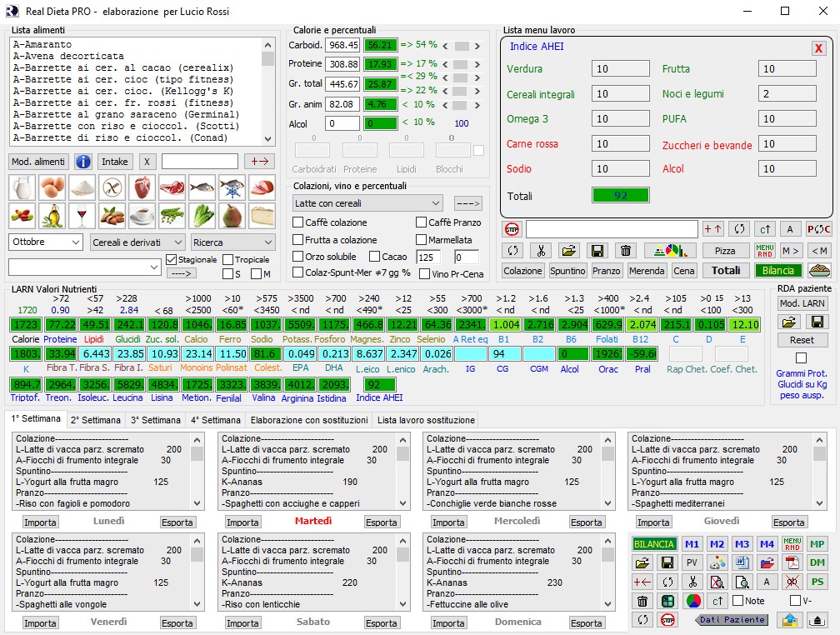Viewport: 840px width, 635px height.
Task: Click the Carboid. percentage slider
Action: tap(461, 46)
